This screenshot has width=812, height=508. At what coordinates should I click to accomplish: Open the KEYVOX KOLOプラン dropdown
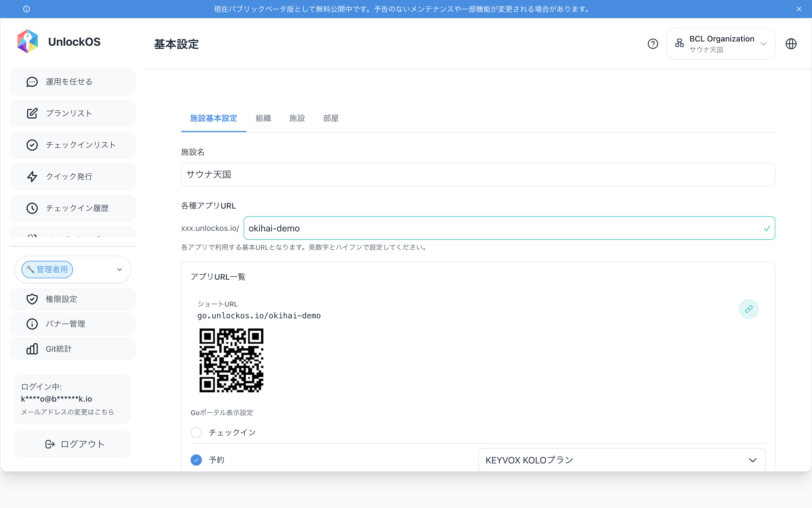click(621, 460)
